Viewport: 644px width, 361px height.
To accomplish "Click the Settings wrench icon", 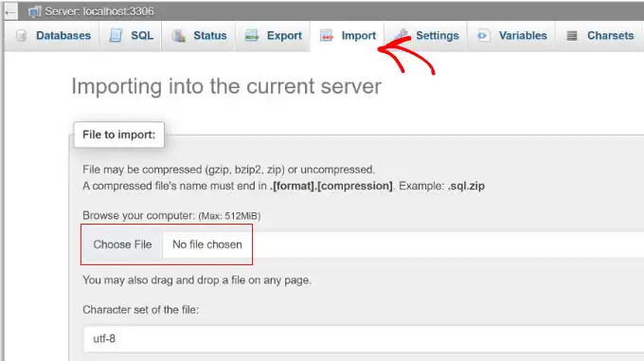I will point(402,35).
